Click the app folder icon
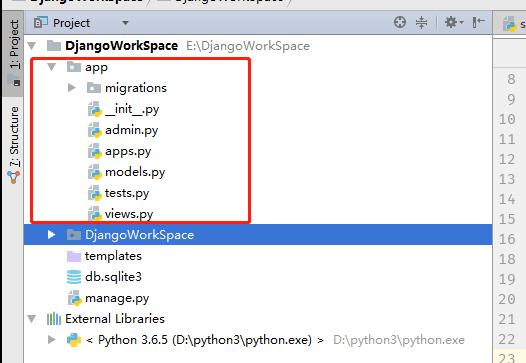The width and height of the screenshot is (526, 363). [x=74, y=67]
